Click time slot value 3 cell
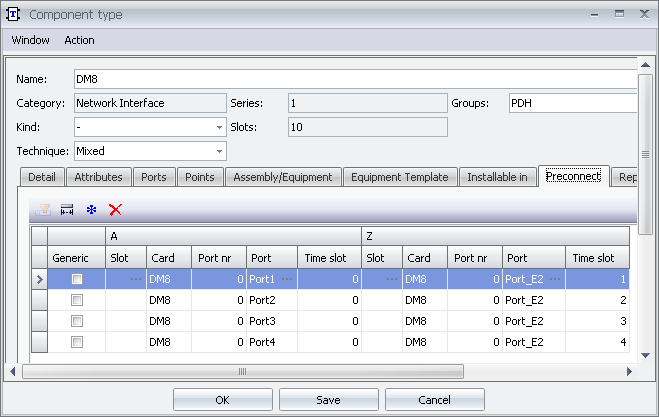The width and height of the screenshot is (659, 417). pos(597,321)
